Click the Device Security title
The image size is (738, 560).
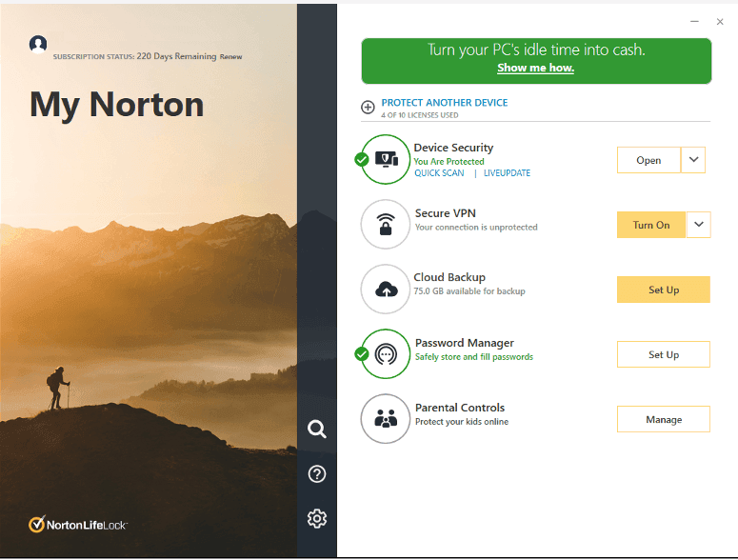[x=453, y=148]
